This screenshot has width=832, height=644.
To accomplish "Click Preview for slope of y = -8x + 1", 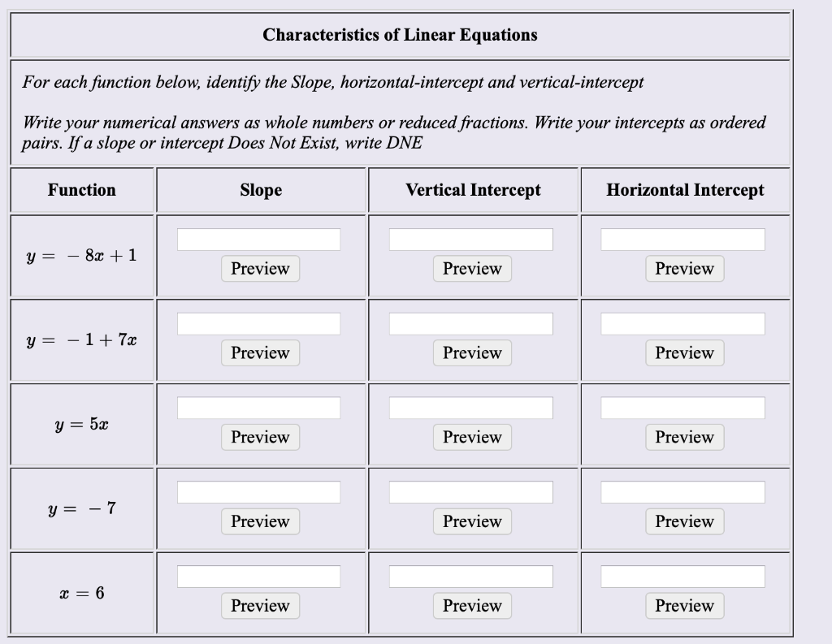I will coord(260,269).
